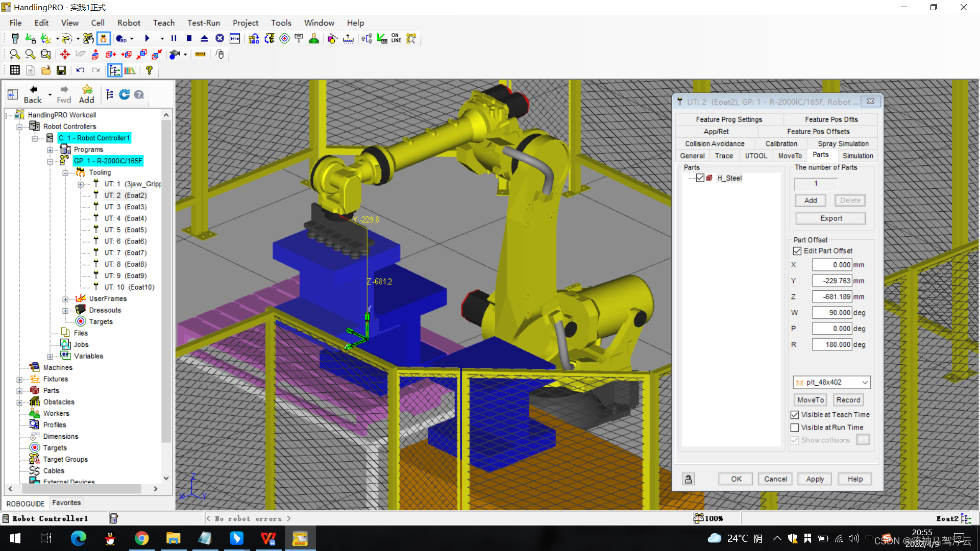Click the refresh icon in browser panel
The height and width of the screenshot is (551, 980).
click(x=124, y=94)
